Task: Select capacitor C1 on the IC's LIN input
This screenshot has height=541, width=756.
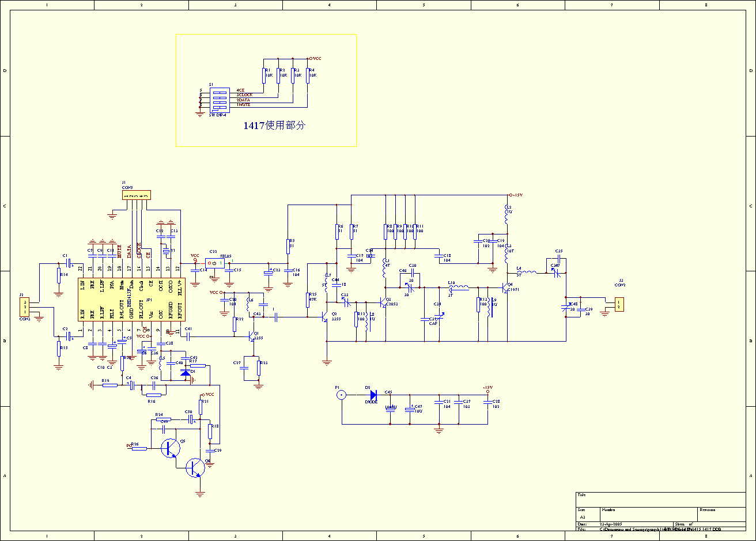Action: (x=69, y=263)
